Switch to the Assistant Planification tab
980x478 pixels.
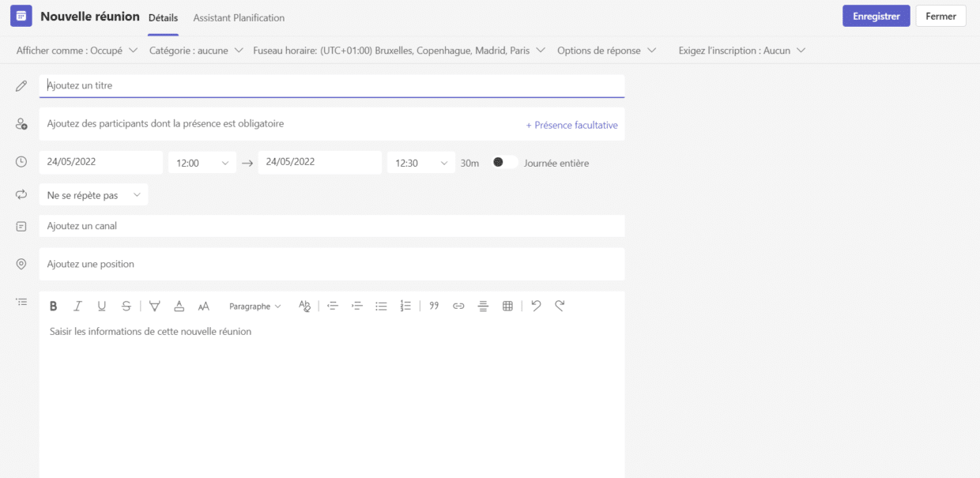pos(239,17)
